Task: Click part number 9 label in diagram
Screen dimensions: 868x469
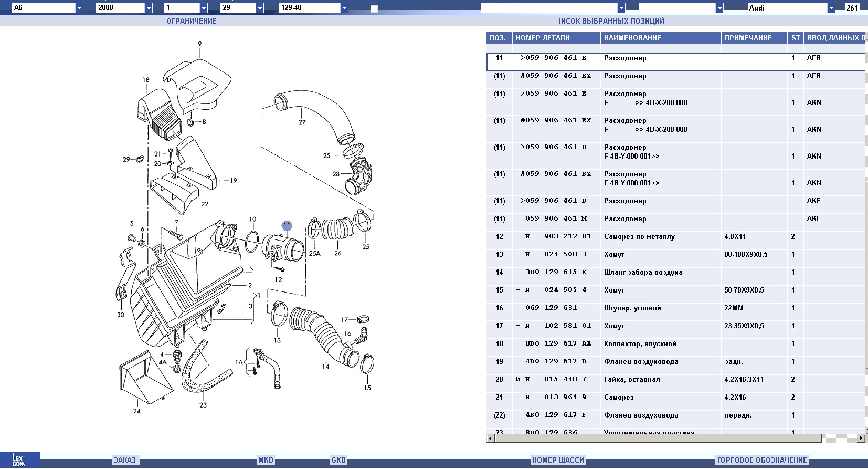Action: (199, 44)
